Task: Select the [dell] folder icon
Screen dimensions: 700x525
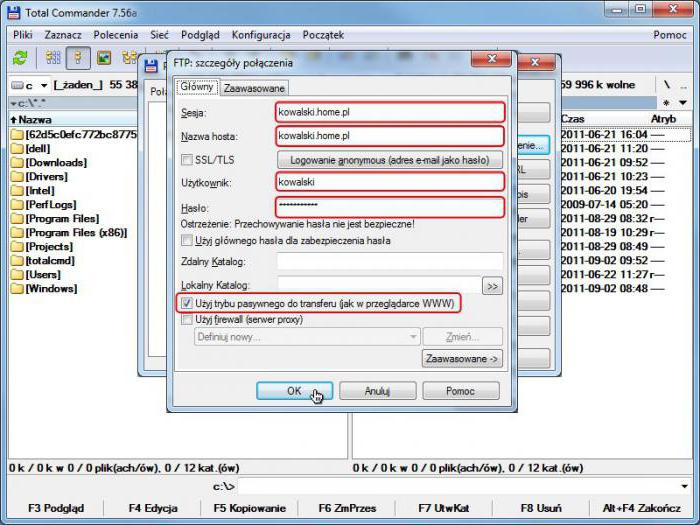Action: click(17, 148)
